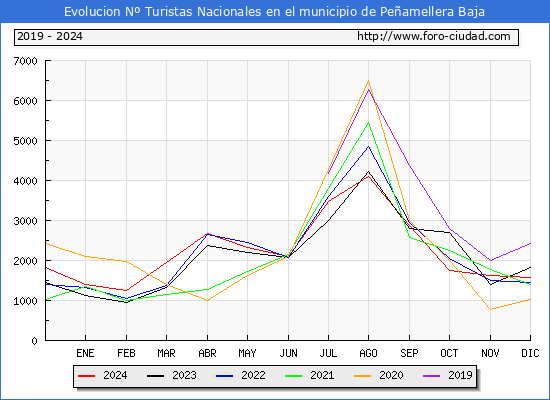
Task: Click the 5000 y-axis value
Action: [x=25, y=141]
